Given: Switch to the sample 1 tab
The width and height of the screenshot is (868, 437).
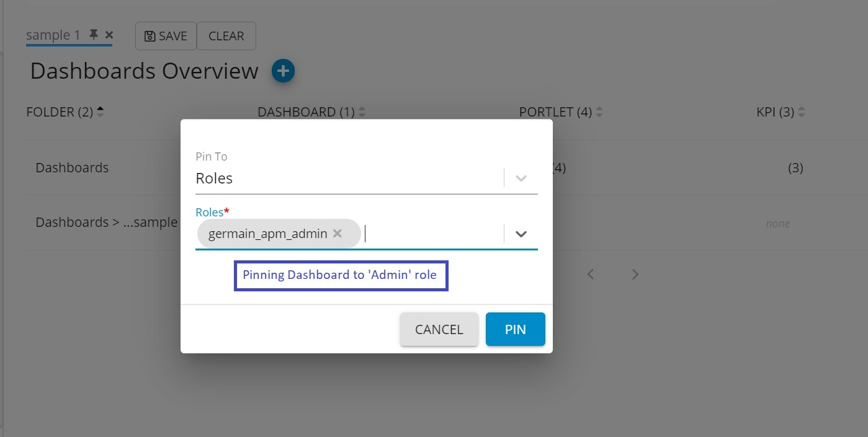Looking at the screenshot, I should pyautogui.click(x=53, y=35).
